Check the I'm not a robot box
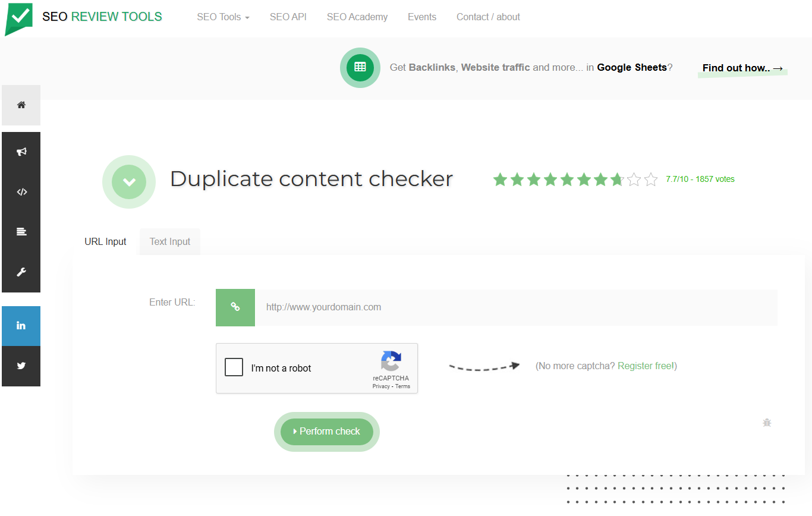The image size is (812, 516). coord(234,367)
